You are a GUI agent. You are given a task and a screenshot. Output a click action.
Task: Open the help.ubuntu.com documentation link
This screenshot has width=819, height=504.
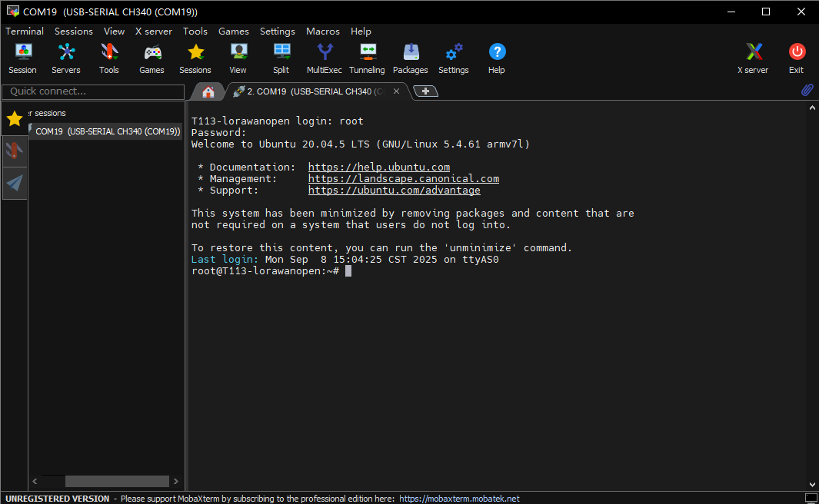point(378,167)
